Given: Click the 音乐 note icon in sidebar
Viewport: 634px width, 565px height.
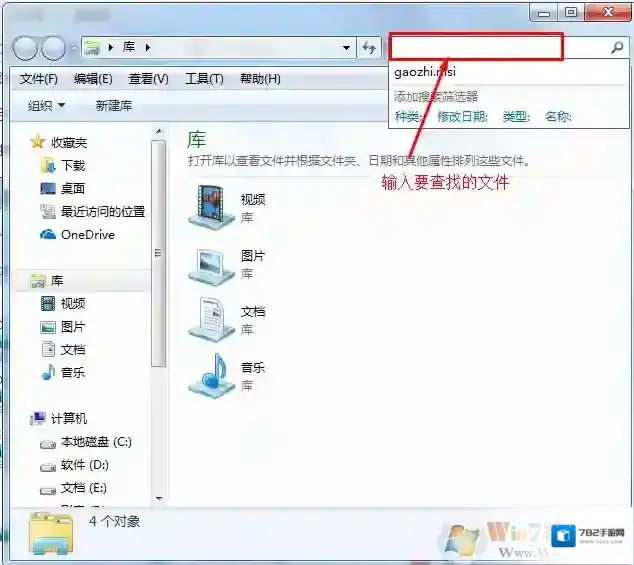Looking at the screenshot, I should pyautogui.click(x=48, y=372).
